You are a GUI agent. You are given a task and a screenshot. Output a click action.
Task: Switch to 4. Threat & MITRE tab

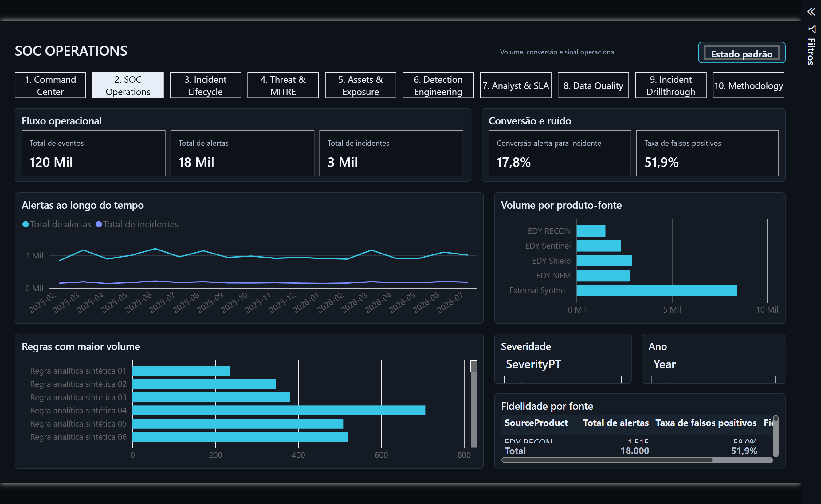point(283,85)
